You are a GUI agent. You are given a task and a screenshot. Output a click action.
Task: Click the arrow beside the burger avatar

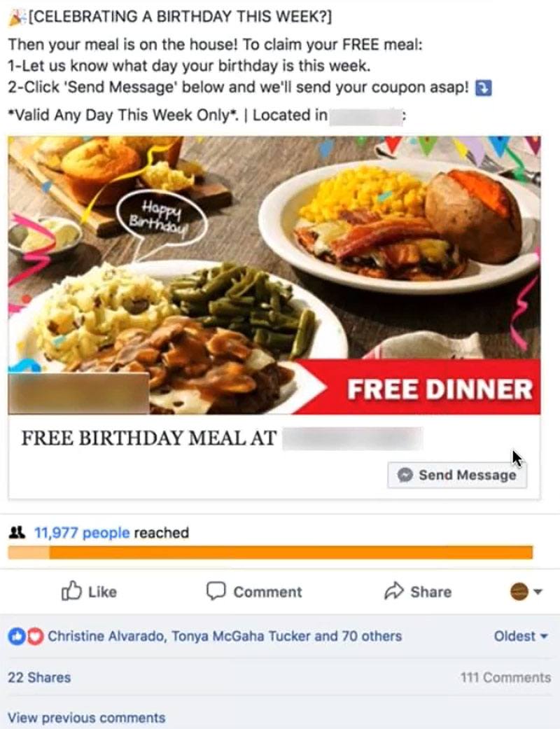pyautogui.click(x=538, y=592)
